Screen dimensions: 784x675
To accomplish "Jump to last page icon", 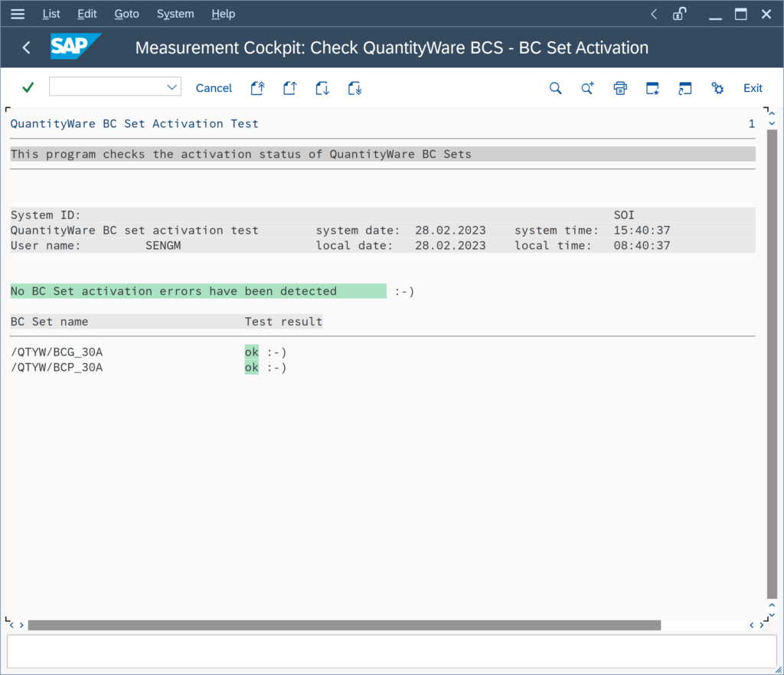I will click(x=354, y=88).
